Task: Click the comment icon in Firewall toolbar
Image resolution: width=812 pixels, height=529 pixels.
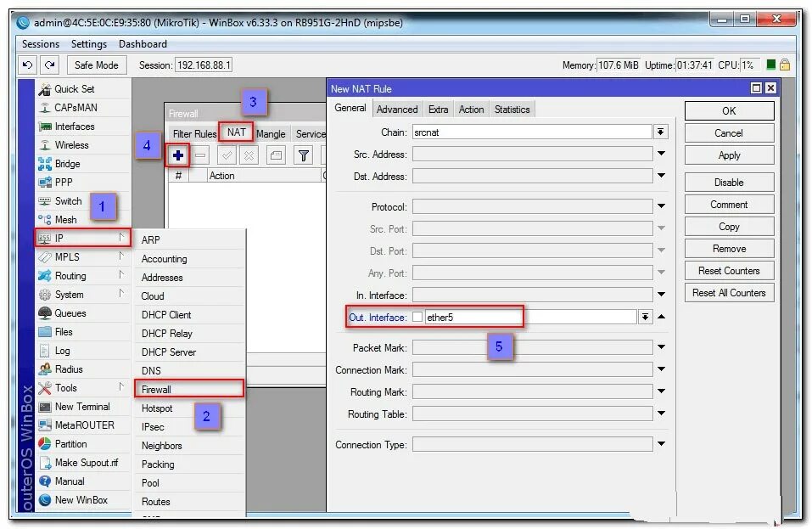Action: 276,155
